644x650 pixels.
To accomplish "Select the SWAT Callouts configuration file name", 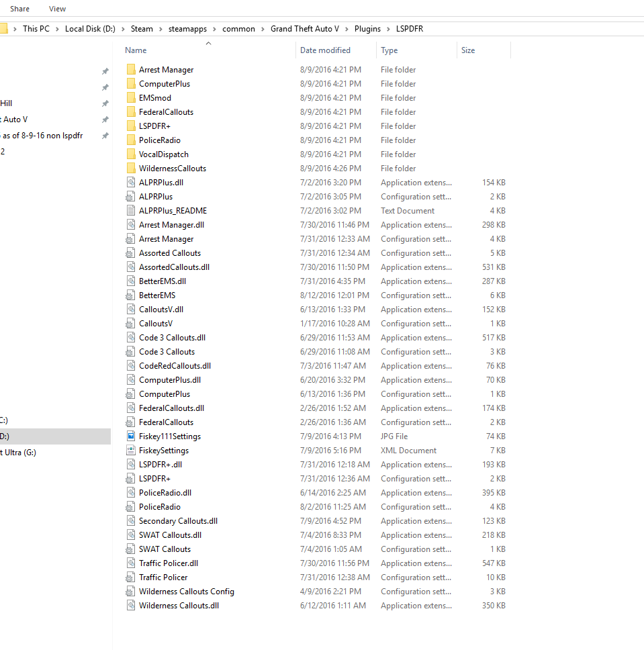I will coord(165,549).
